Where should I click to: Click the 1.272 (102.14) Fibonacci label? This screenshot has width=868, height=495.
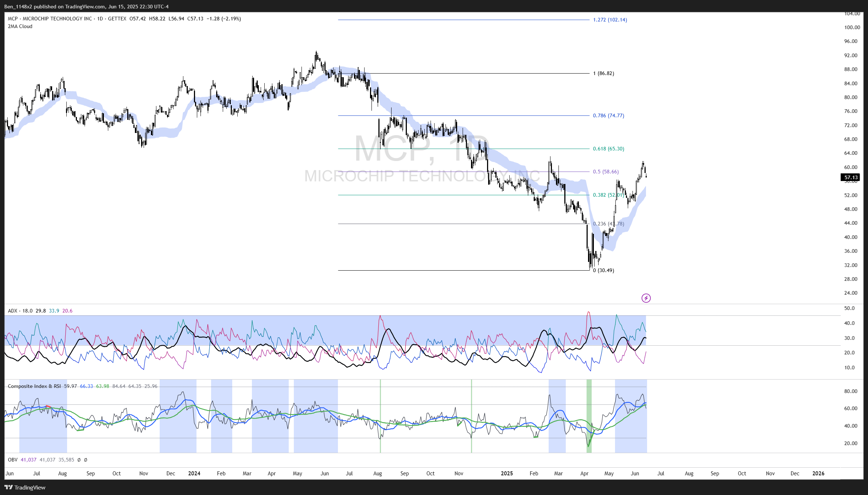pyautogui.click(x=610, y=20)
